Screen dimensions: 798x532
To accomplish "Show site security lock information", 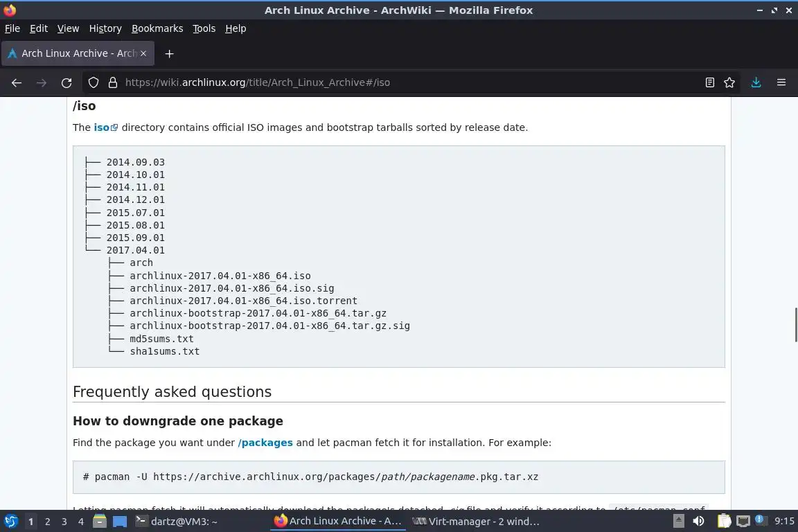I will point(113,82).
